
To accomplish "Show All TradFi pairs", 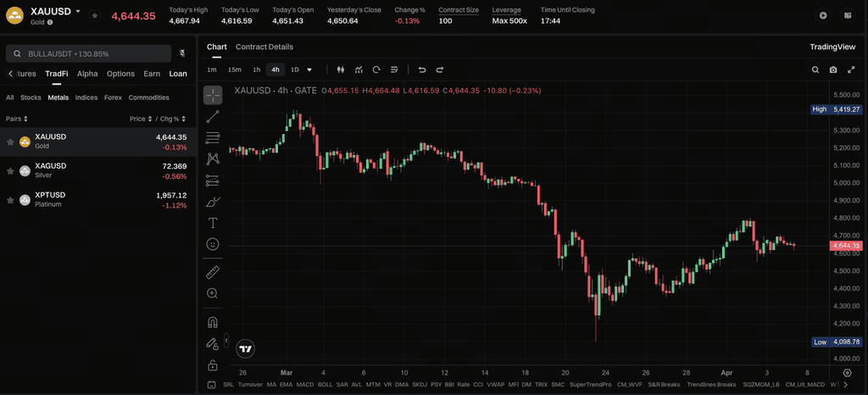I will [x=10, y=97].
